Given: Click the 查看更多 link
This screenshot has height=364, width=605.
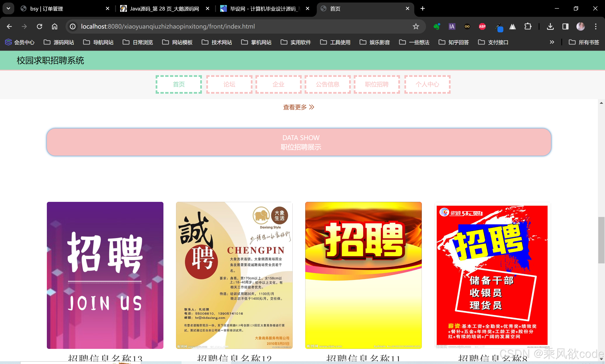Looking at the screenshot, I should click(298, 107).
